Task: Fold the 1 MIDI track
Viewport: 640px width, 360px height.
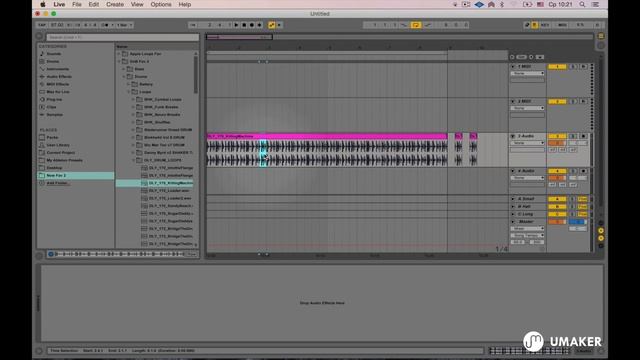Action: pos(513,67)
